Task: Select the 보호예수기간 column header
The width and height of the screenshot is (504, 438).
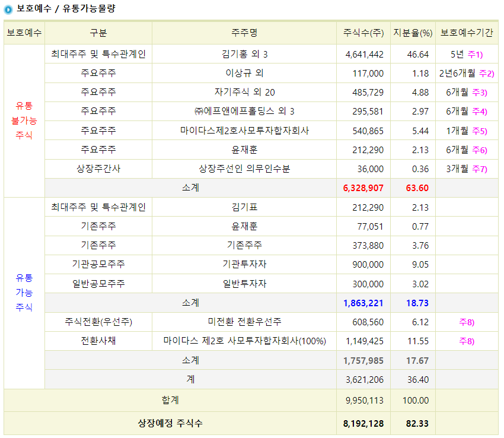Action: [x=467, y=33]
